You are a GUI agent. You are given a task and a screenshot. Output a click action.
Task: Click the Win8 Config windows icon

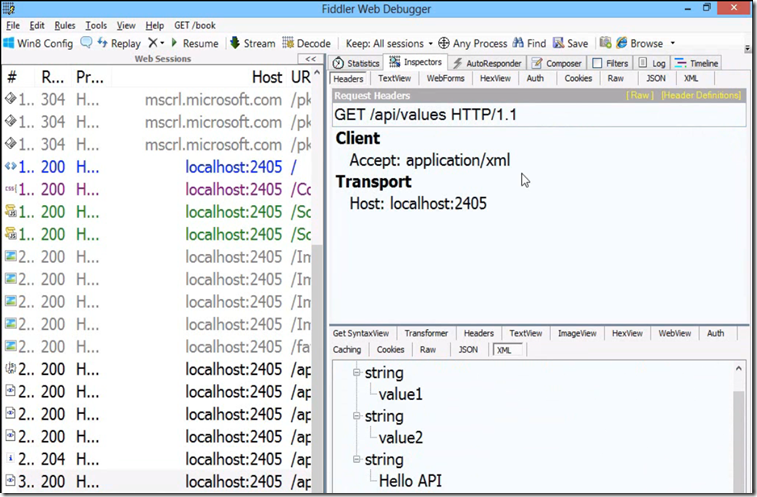9,43
